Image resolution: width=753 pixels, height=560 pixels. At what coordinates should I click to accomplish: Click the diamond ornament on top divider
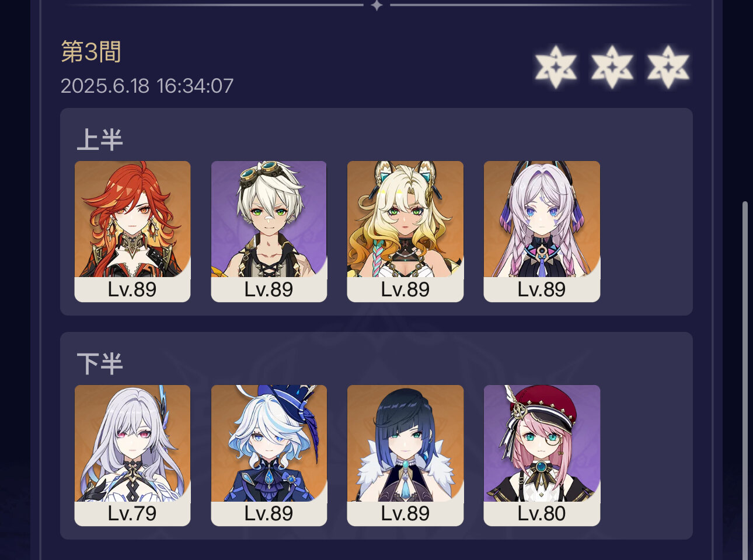(377, 5)
